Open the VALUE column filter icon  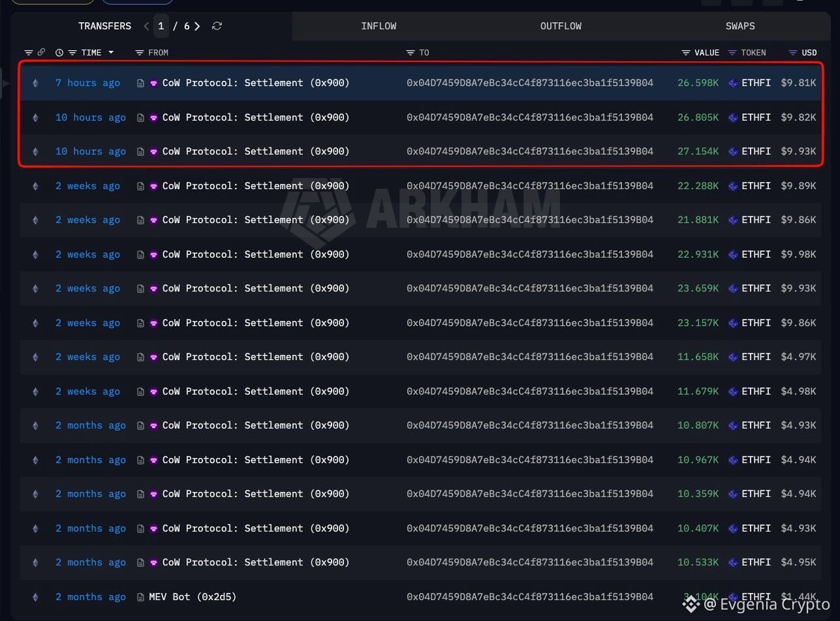(x=685, y=52)
